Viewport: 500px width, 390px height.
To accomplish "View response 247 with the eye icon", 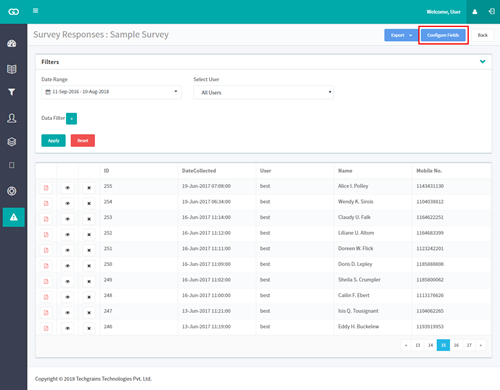I will coord(67,313).
